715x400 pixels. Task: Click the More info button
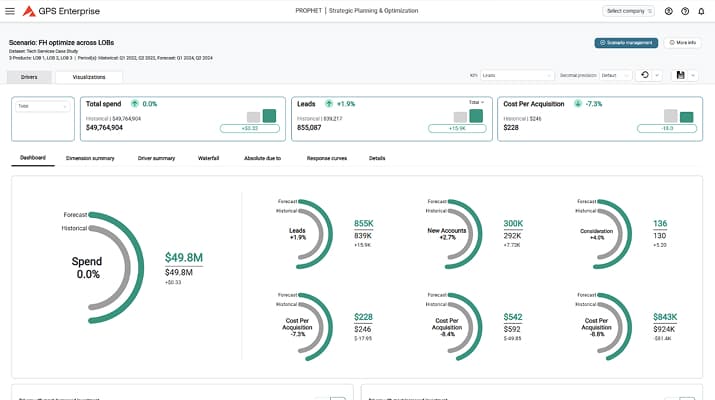pos(683,43)
